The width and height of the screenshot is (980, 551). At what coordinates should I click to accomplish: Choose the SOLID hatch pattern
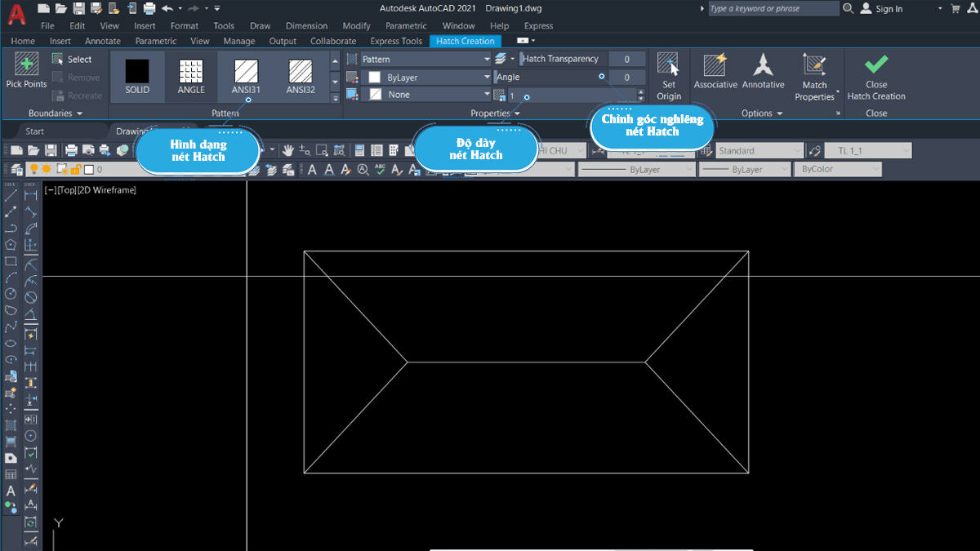[x=137, y=77]
